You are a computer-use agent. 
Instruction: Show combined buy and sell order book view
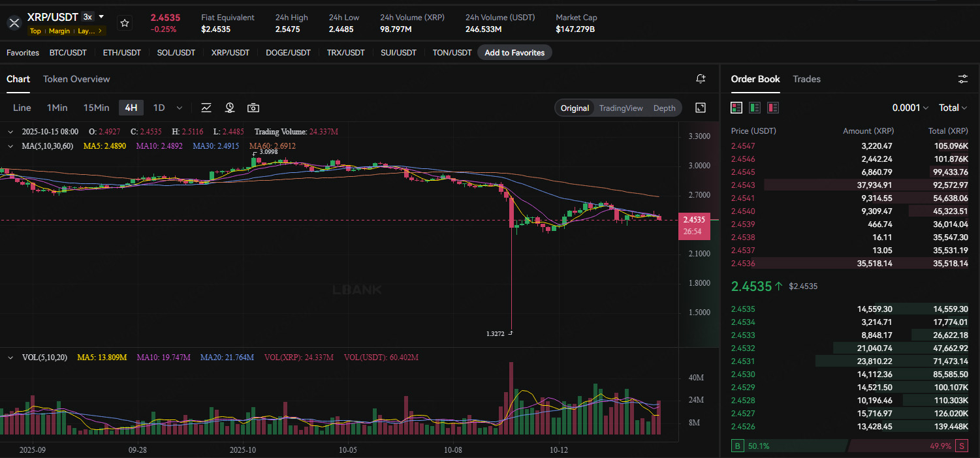click(x=736, y=108)
